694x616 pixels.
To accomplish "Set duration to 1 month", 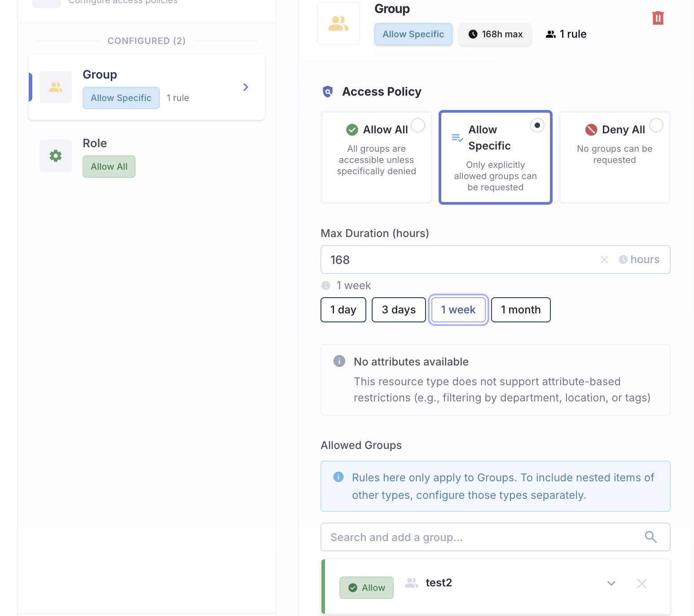I will (520, 310).
